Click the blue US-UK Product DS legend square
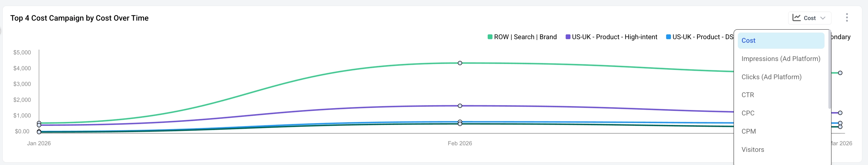The image size is (868, 165). point(668,37)
